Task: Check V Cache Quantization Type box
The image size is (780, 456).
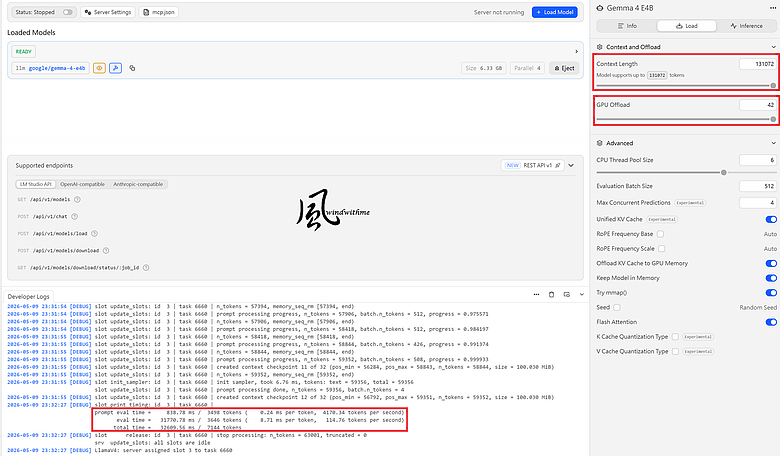Action: [675, 352]
